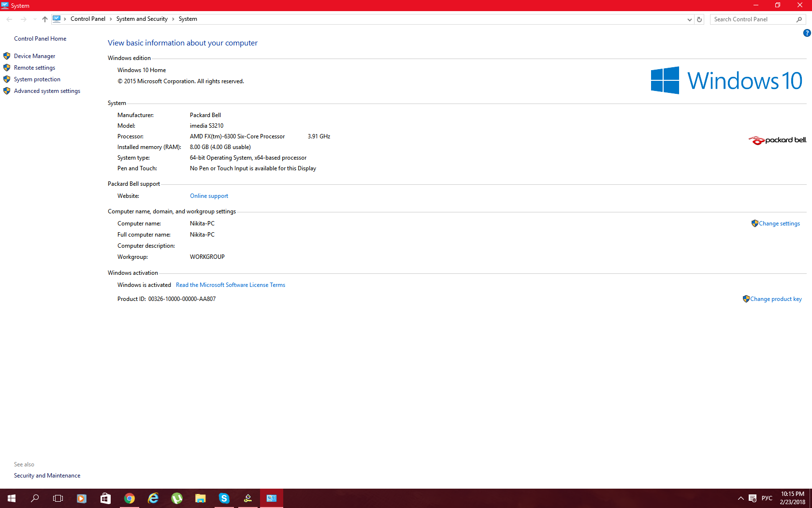The height and width of the screenshot is (508, 812).
Task: Click the Search Control Panel field
Action: click(757, 19)
